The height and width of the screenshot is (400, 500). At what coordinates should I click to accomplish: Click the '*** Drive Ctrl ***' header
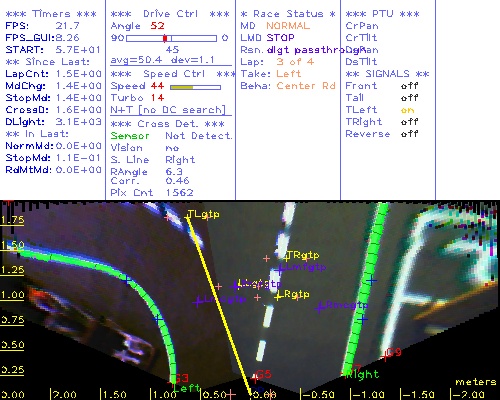[170, 14]
